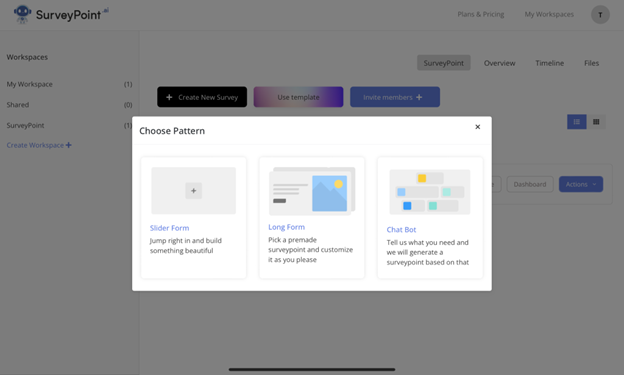This screenshot has width=624, height=375.
Task: Select My Workspace in sidebar
Action: (29, 84)
